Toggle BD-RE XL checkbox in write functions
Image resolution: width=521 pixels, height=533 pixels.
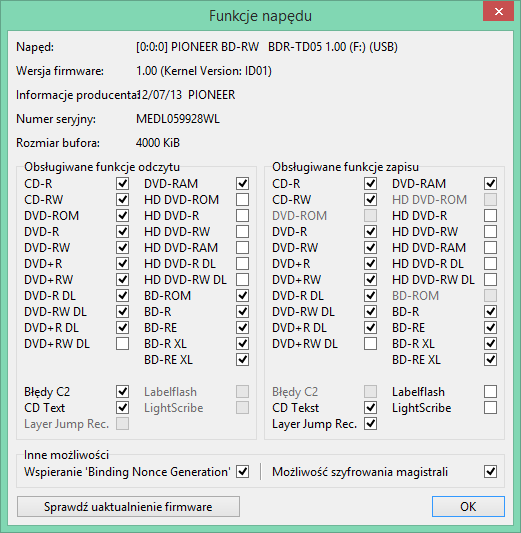click(490, 359)
